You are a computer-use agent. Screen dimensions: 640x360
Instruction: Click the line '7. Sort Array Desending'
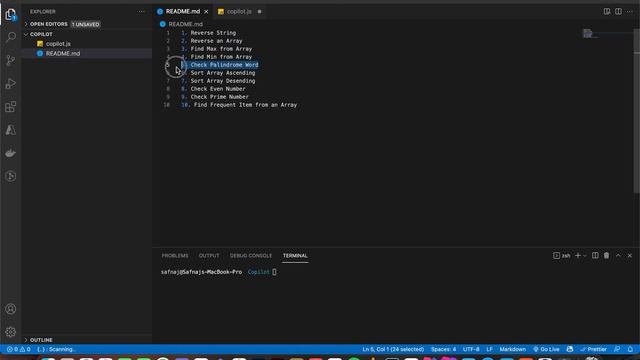(218, 81)
